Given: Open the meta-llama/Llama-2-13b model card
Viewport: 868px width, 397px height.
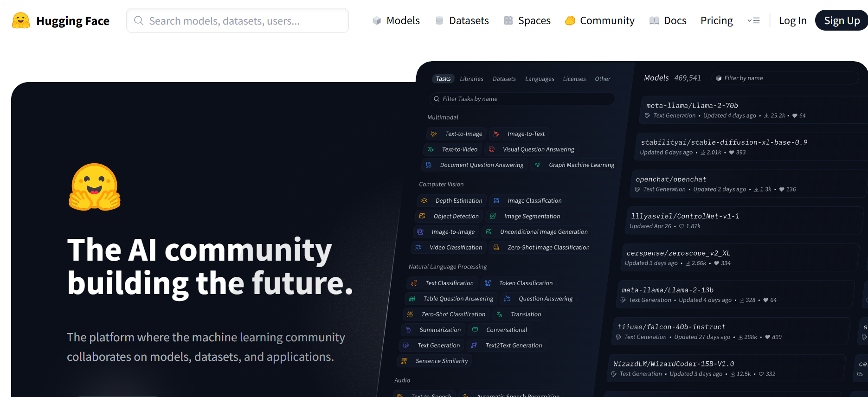Looking at the screenshot, I should click(x=735, y=295).
